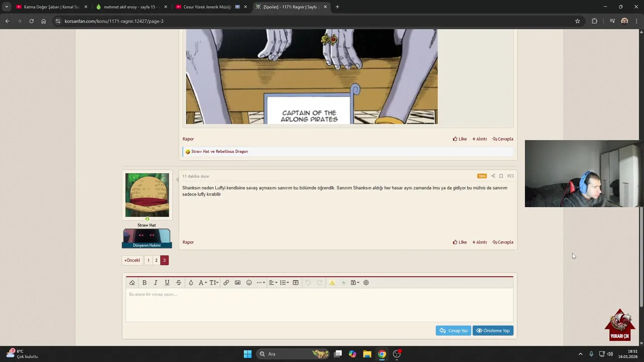This screenshot has height=362, width=644.
Task: Like post #23 by Straw Hat
Action: (x=460, y=242)
